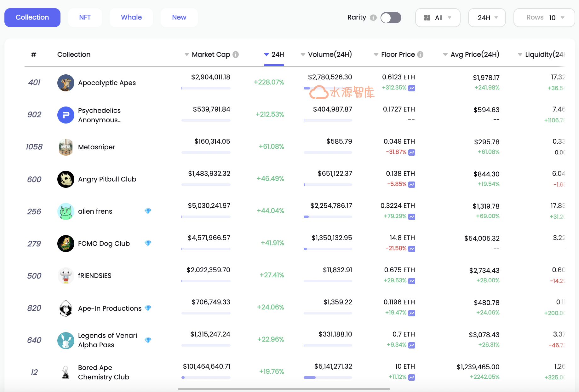Viewport: 579px width, 392px height.
Task: Open the fRiENDSiES collection avatar
Action: tap(66, 276)
